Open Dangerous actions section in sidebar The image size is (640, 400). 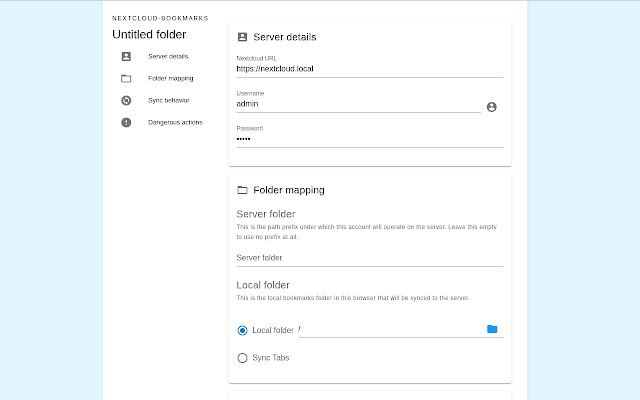[x=174, y=122]
